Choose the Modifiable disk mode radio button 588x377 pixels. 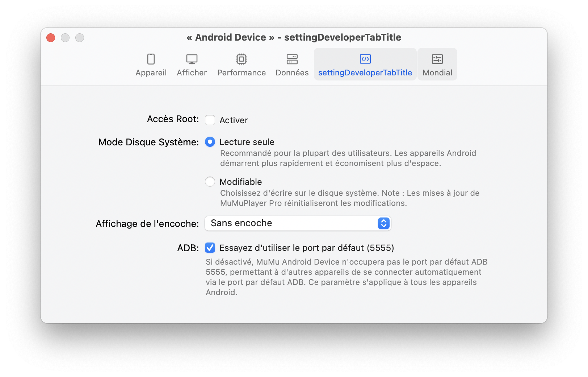tap(210, 182)
